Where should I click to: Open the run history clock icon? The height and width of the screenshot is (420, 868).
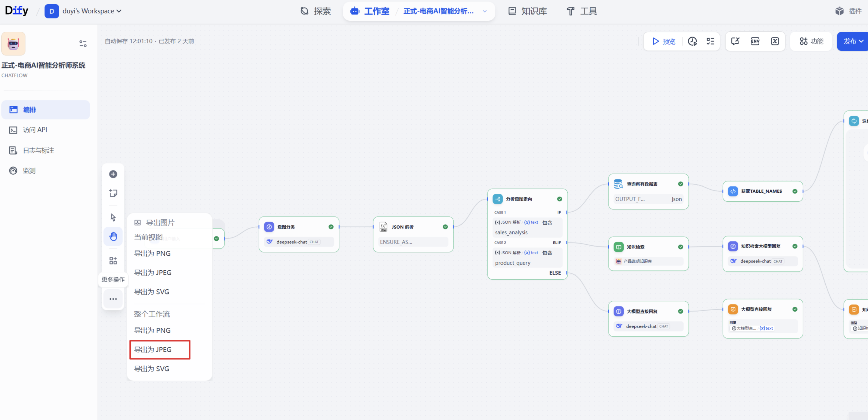tap(692, 41)
